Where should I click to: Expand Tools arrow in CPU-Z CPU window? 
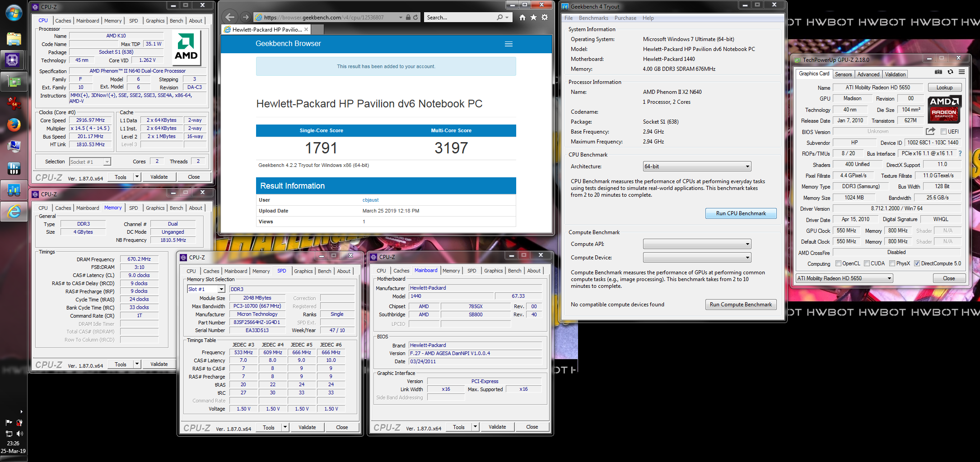coord(137,177)
